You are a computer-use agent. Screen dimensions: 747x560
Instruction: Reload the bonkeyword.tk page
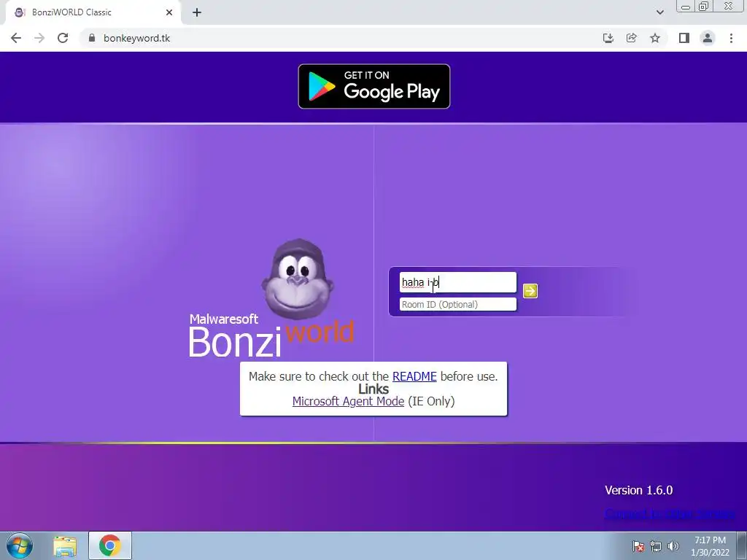pos(63,38)
